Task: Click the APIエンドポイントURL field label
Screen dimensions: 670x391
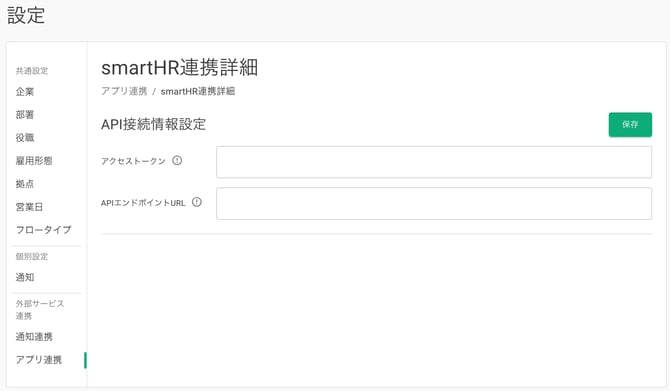Action: tap(143, 203)
